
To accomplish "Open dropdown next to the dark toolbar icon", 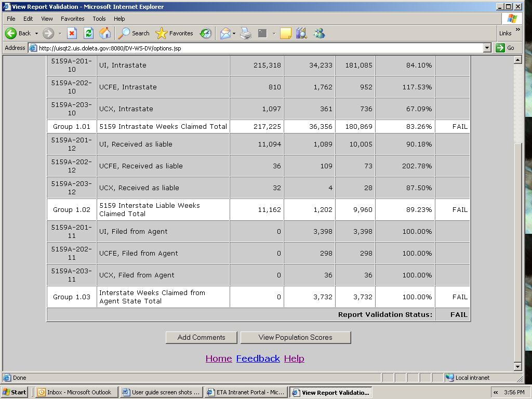I will click(x=274, y=34).
